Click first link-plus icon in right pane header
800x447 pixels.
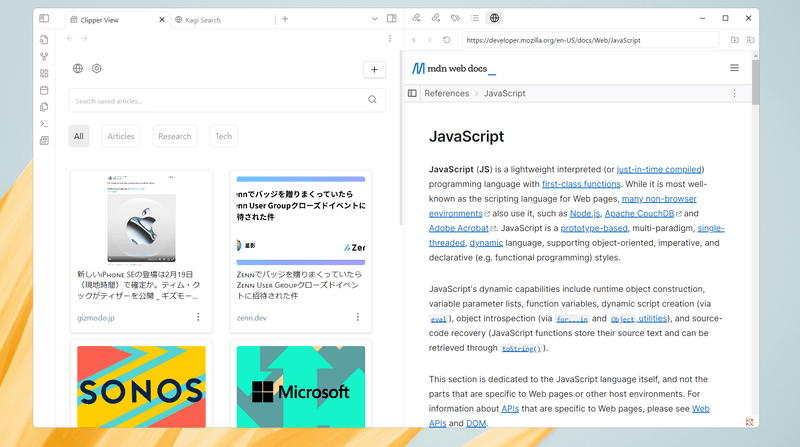pos(416,18)
